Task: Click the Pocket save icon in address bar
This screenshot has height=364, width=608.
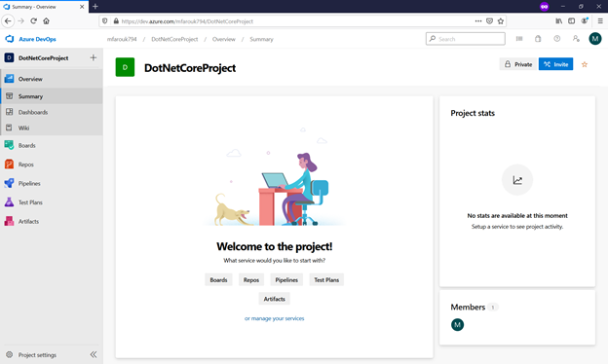Action: tap(489, 21)
